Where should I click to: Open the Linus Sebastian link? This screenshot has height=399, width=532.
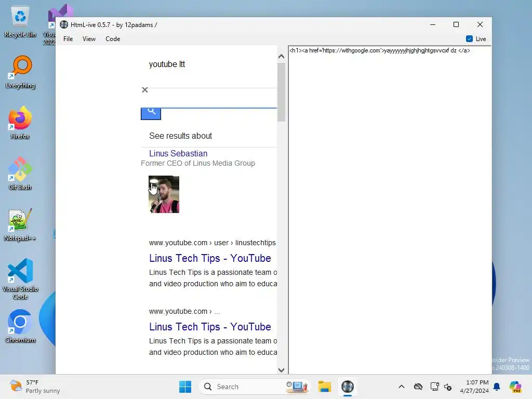click(x=178, y=153)
